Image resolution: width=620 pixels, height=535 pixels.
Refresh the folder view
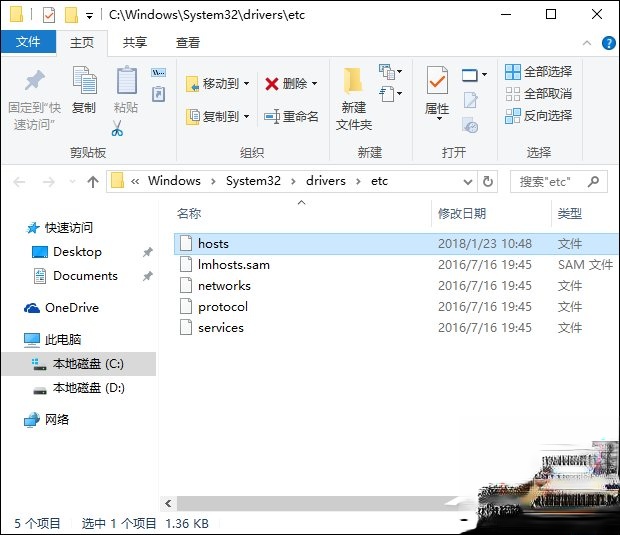[488, 182]
